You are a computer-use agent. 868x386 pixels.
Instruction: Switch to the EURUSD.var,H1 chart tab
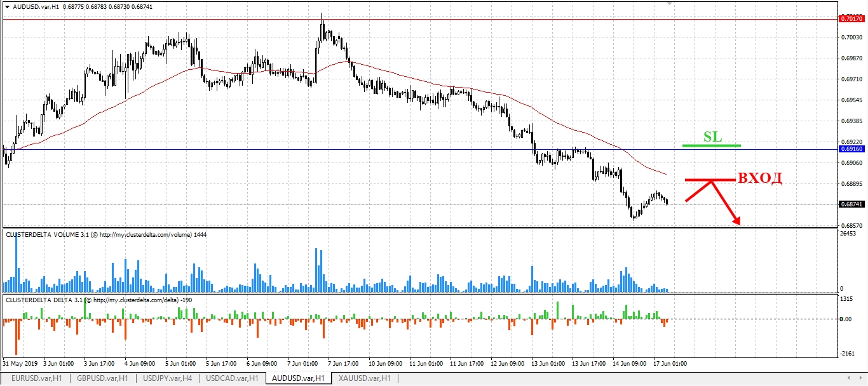[x=36, y=378]
